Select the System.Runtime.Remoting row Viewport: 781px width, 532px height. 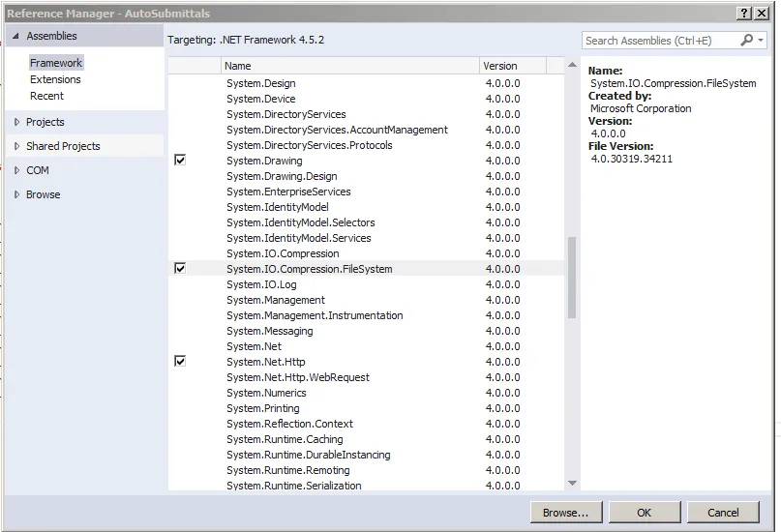366,470
